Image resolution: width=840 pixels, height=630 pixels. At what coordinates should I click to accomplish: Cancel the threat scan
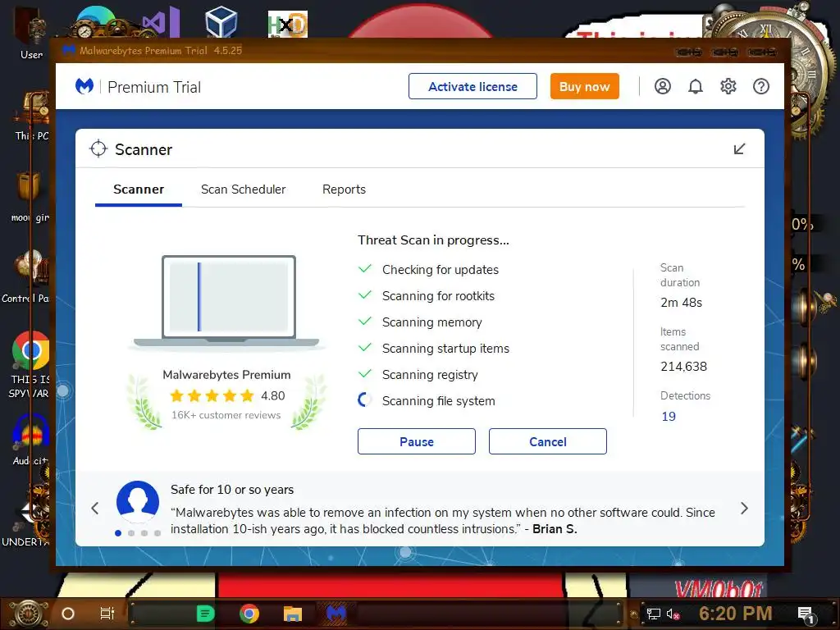(547, 441)
